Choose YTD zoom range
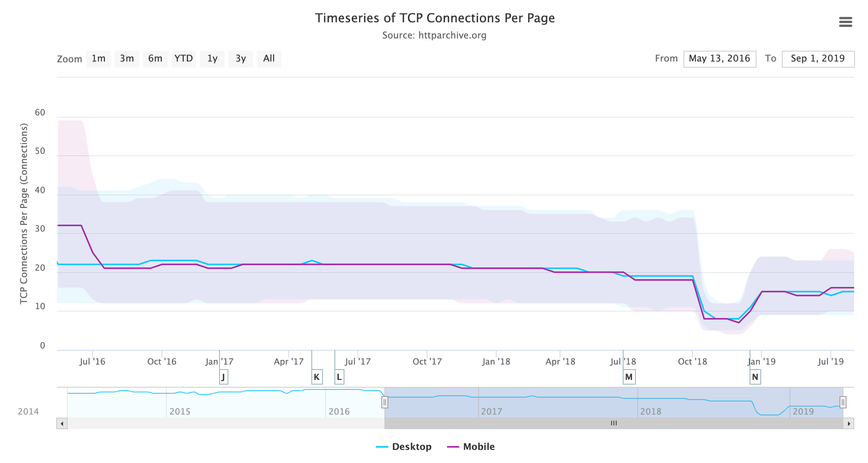 tap(184, 59)
